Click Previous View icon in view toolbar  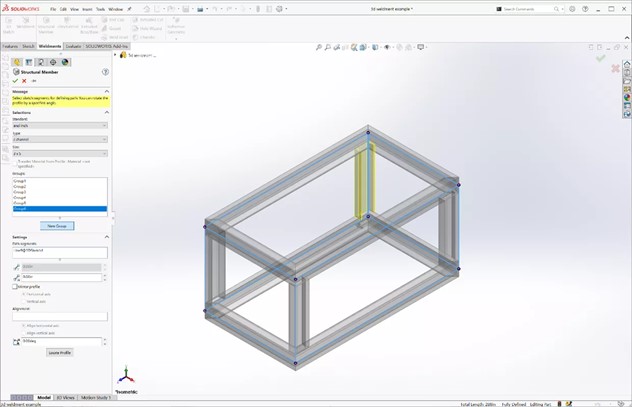(337, 48)
